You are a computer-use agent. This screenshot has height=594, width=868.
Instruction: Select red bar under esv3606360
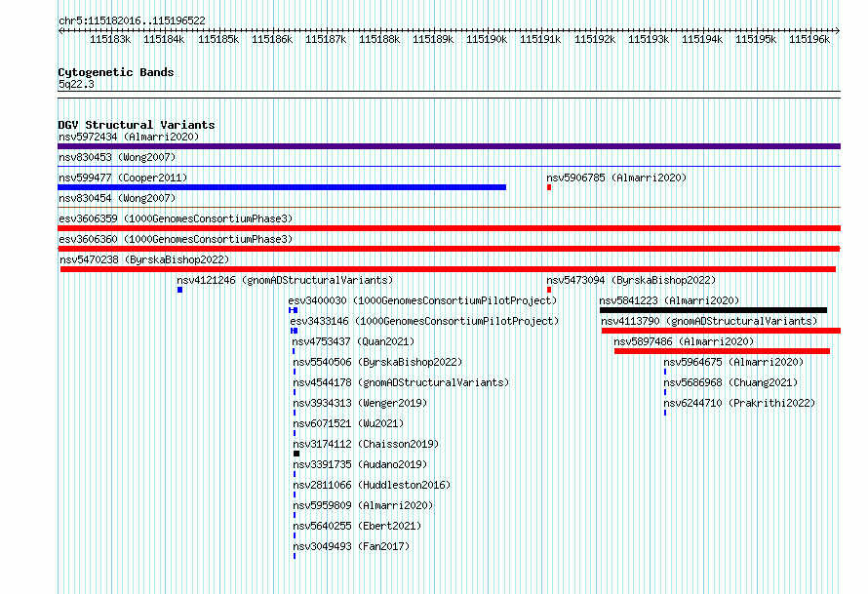tap(449, 249)
